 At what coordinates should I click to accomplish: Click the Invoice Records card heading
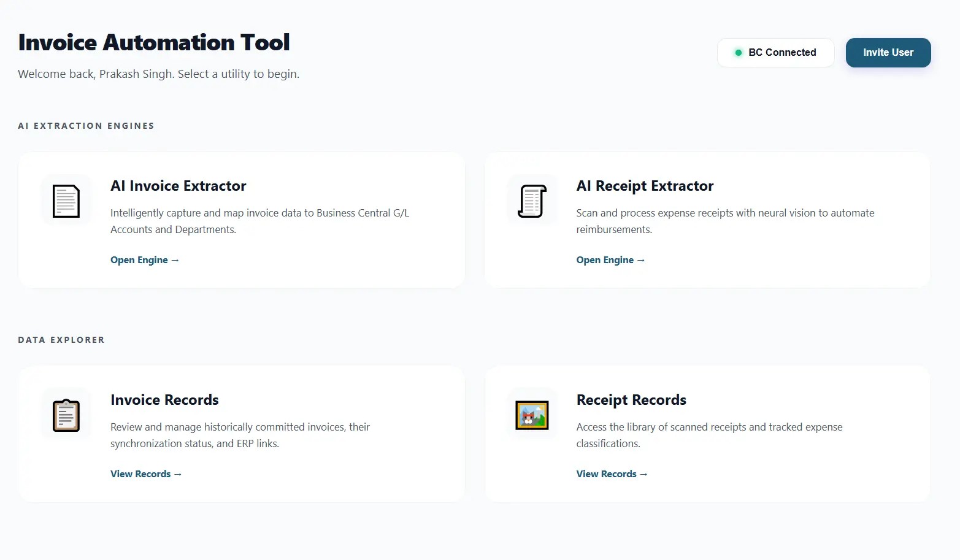tap(164, 400)
